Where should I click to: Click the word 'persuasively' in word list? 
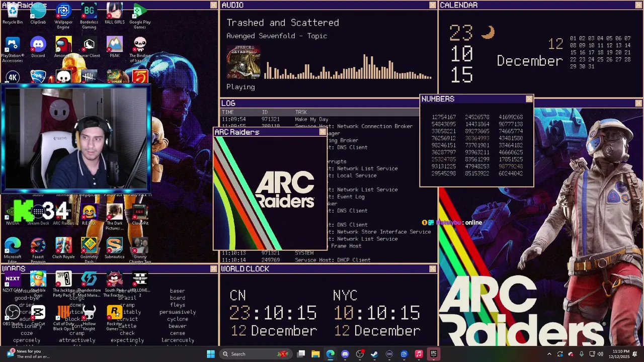178,312
